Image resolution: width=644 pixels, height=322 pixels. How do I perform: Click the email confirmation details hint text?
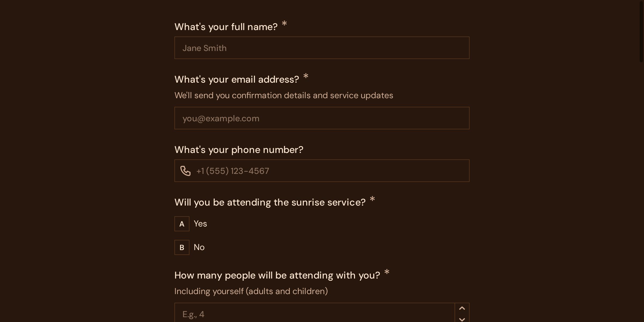coord(284,95)
